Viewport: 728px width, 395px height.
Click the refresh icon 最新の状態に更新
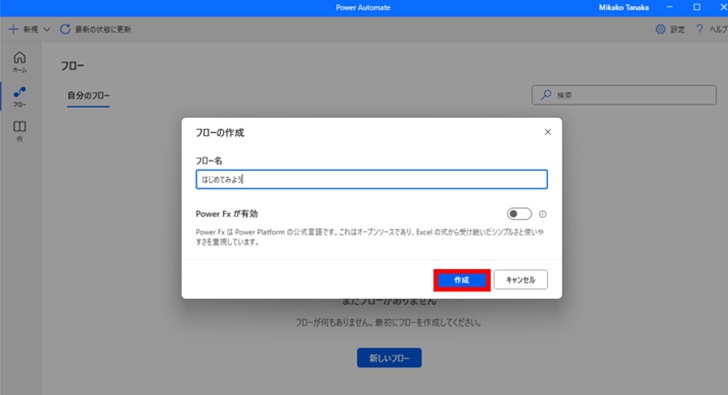click(x=65, y=29)
